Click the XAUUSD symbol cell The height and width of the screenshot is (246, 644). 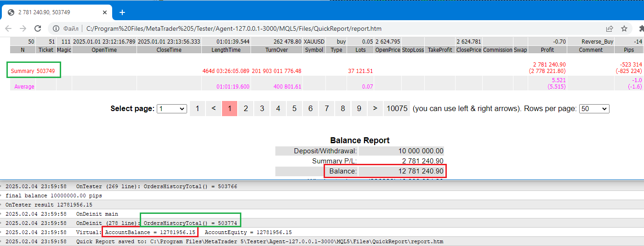(x=314, y=41)
